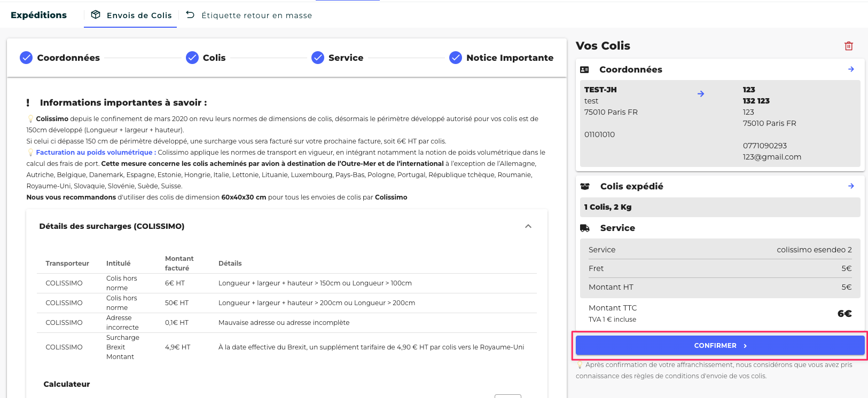Image resolution: width=868 pixels, height=398 pixels.
Task: Click the arrow next to Colis expédié heading
Action: pyautogui.click(x=851, y=186)
